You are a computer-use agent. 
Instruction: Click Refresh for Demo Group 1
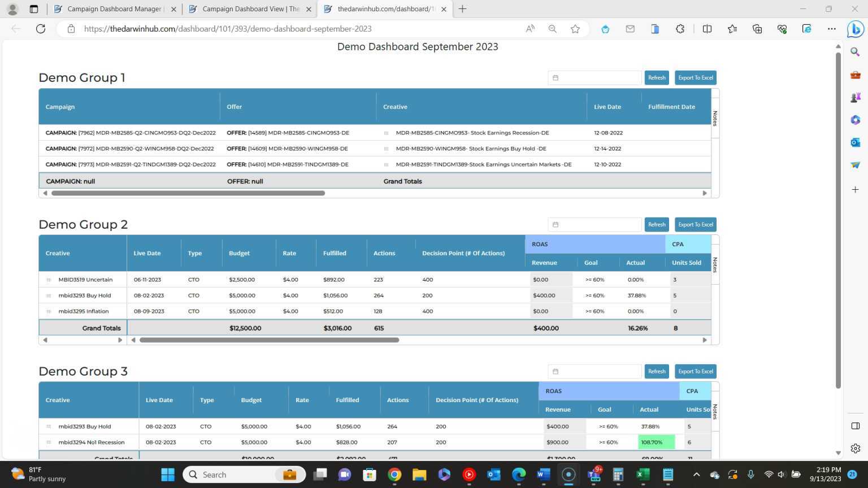tap(657, 78)
